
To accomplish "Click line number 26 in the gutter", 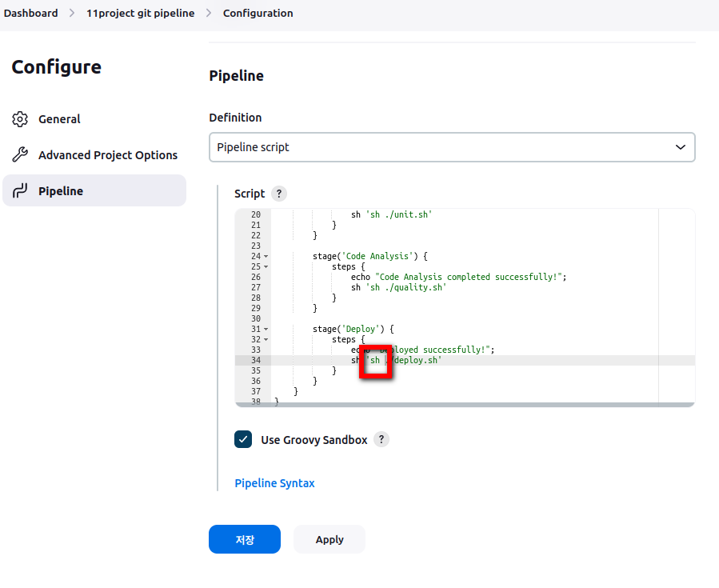I will (256, 277).
